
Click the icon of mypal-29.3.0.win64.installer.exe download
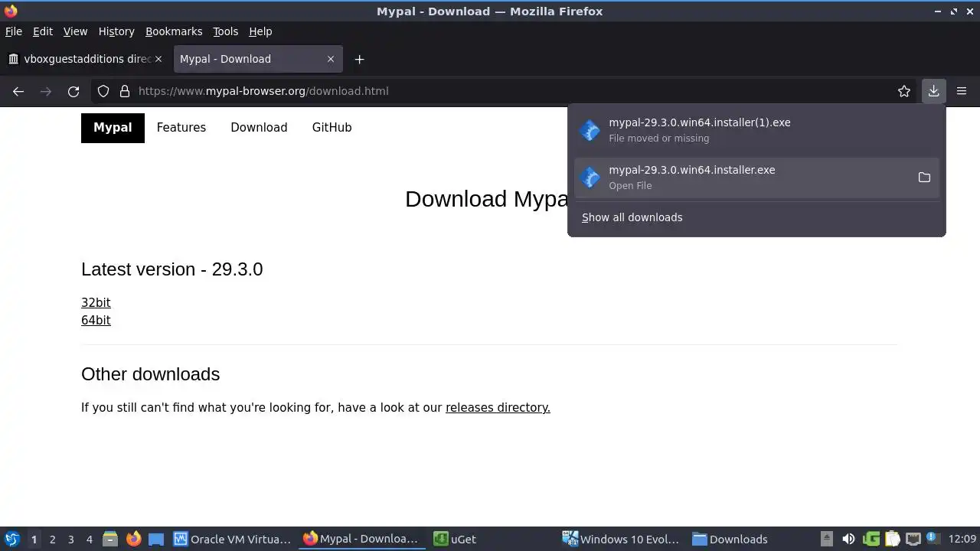590,178
